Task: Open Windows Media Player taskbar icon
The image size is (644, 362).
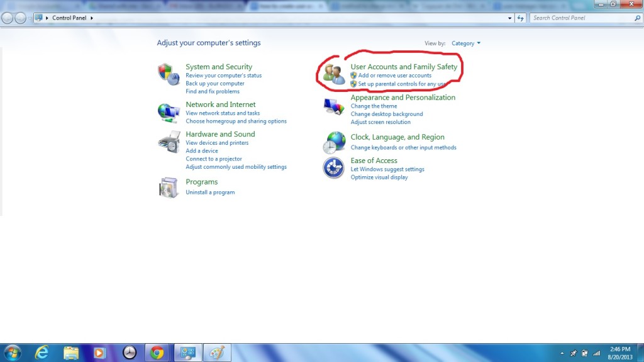Action: 99,353
